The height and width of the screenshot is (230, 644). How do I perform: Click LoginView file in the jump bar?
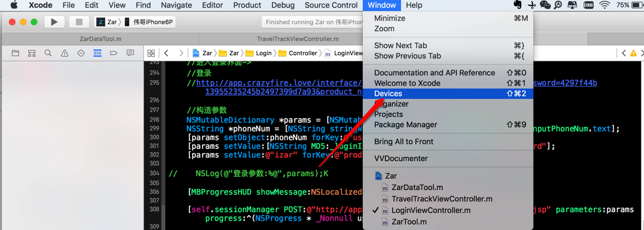(x=344, y=53)
